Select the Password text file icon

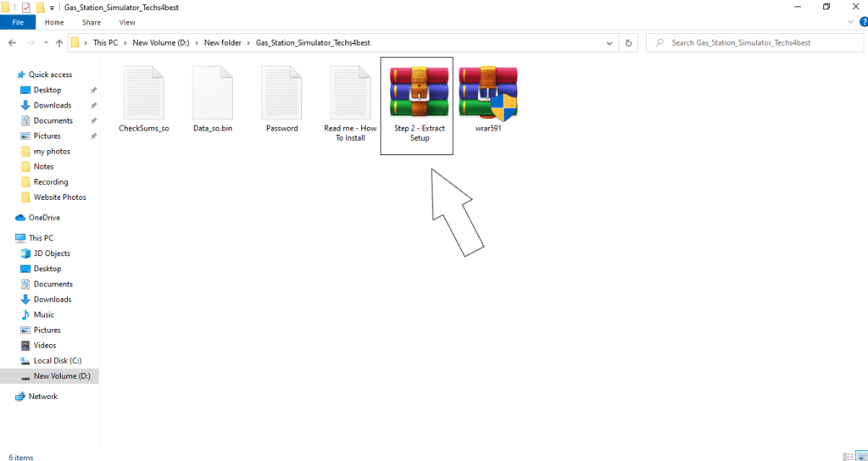click(281, 92)
